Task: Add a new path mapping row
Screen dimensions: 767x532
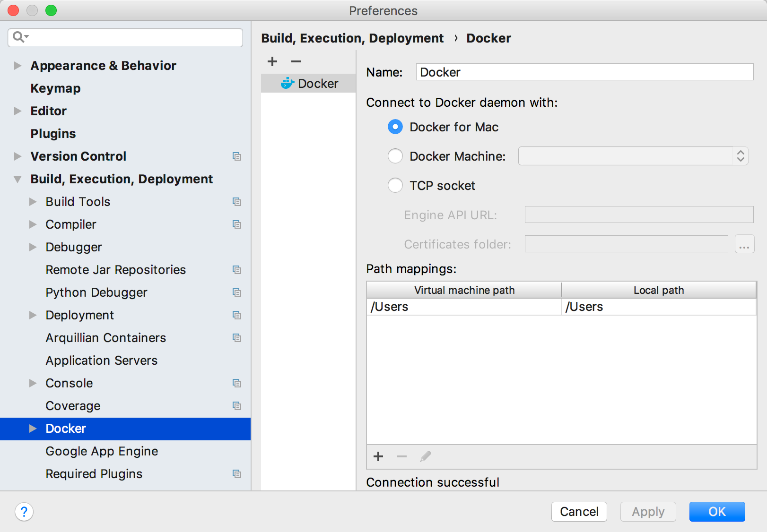Action: [378, 456]
